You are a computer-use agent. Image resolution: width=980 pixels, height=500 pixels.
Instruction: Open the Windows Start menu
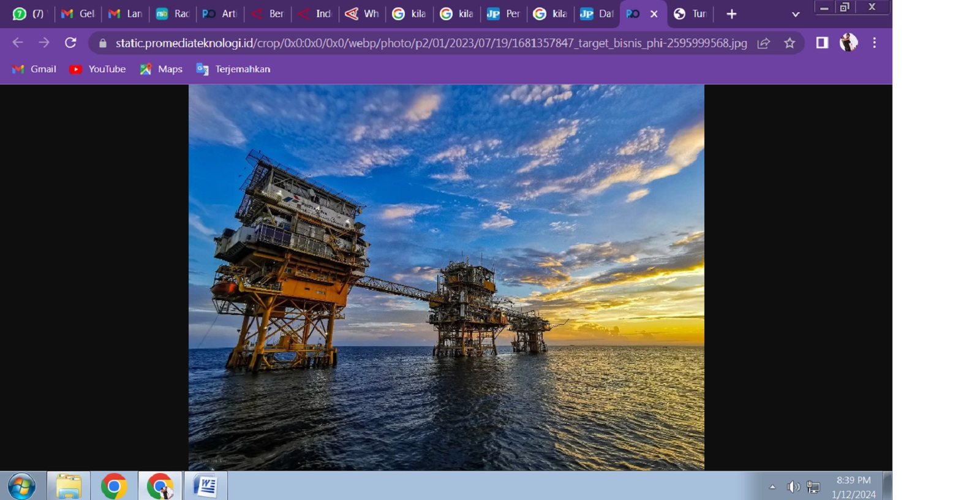pyautogui.click(x=21, y=487)
